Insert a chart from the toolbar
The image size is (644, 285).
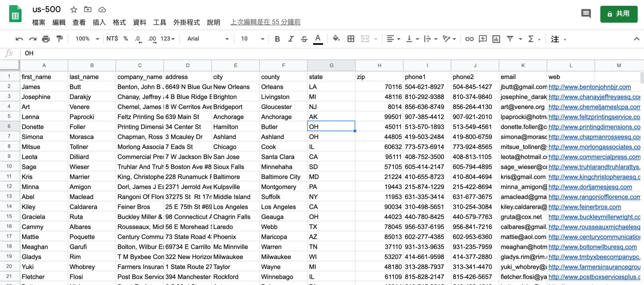(x=496, y=39)
